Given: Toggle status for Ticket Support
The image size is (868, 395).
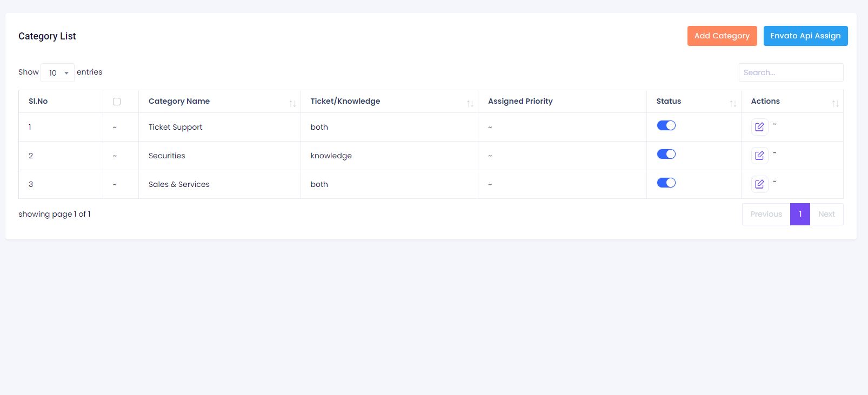Looking at the screenshot, I should (x=666, y=125).
